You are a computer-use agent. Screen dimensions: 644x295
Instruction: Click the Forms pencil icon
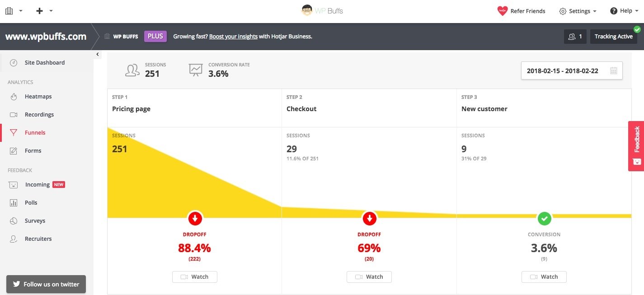click(x=14, y=151)
